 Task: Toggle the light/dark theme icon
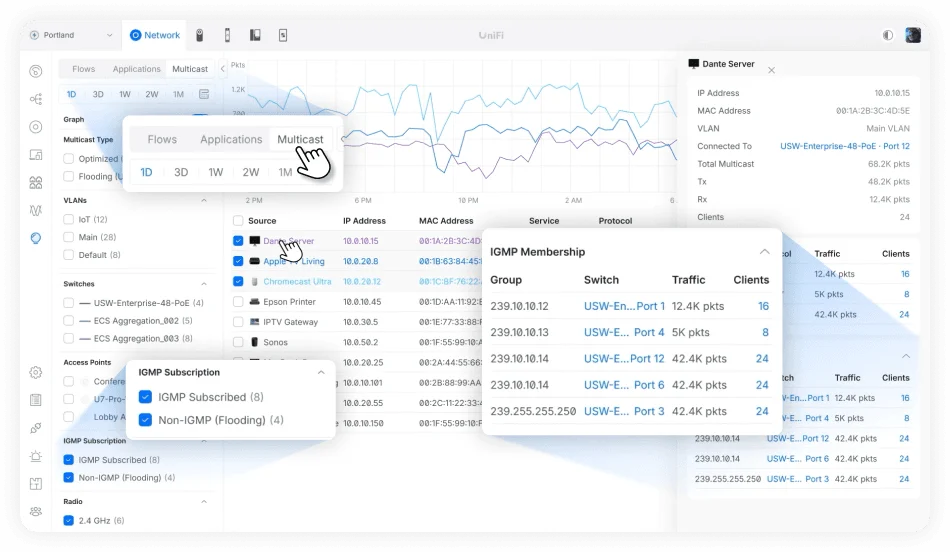pos(888,35)
